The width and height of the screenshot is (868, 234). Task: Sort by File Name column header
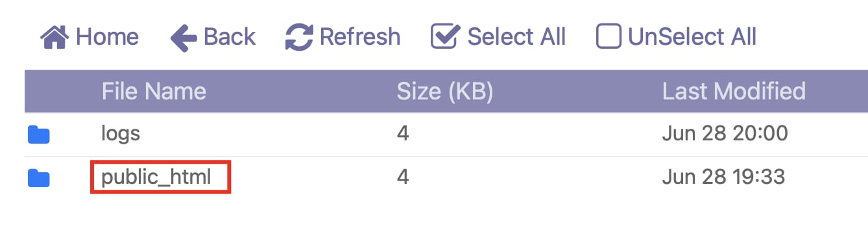coord(154,92)
